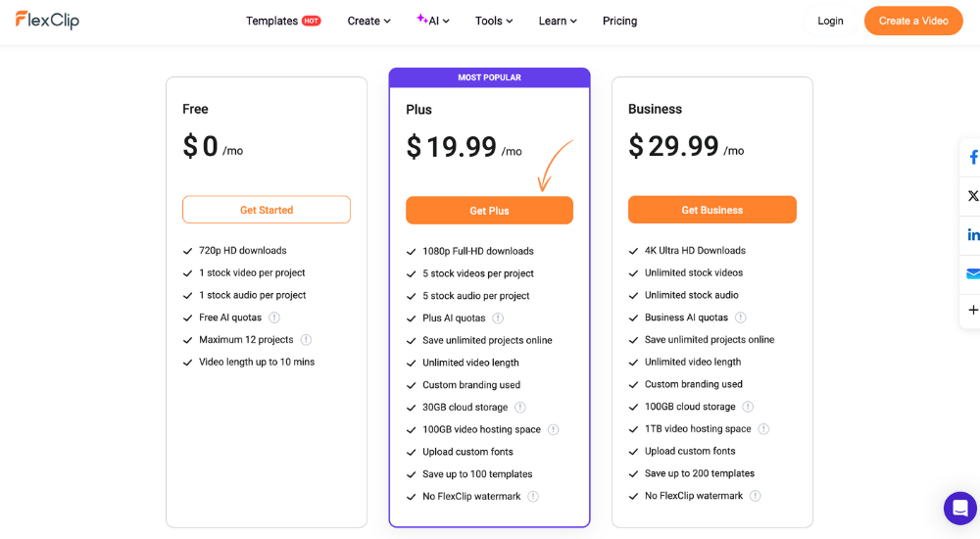Select the Get Plus button
980x539 pixels.
pos(489,211)
